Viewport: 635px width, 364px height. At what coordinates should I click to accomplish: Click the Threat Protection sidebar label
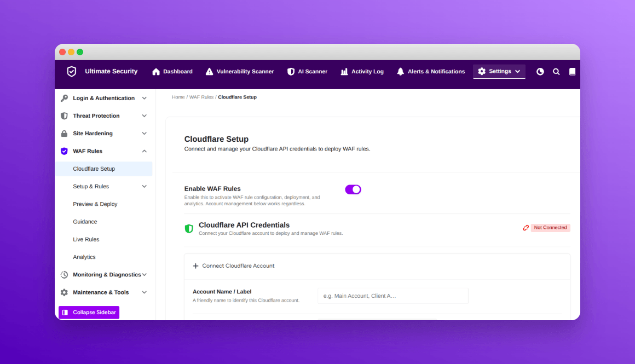[96, 116]
